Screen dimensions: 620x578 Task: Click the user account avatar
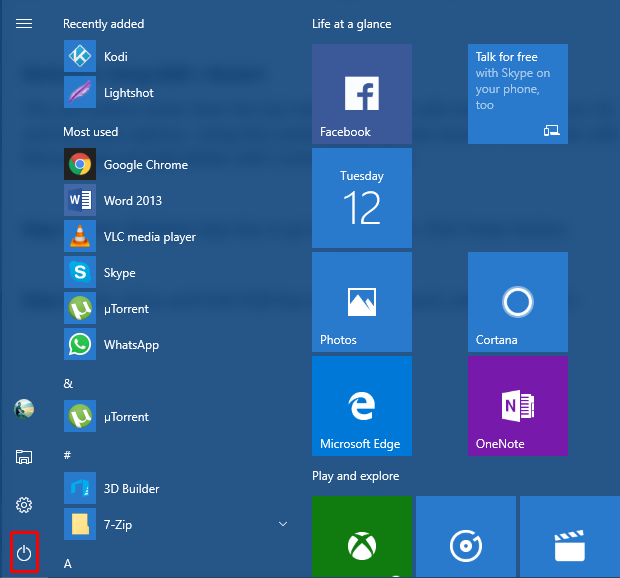[24, 409]
